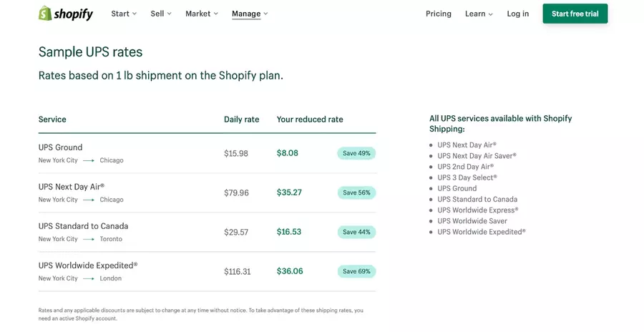Click the Save 56% badge
This screenshot has height=332, width=644.
356,192
